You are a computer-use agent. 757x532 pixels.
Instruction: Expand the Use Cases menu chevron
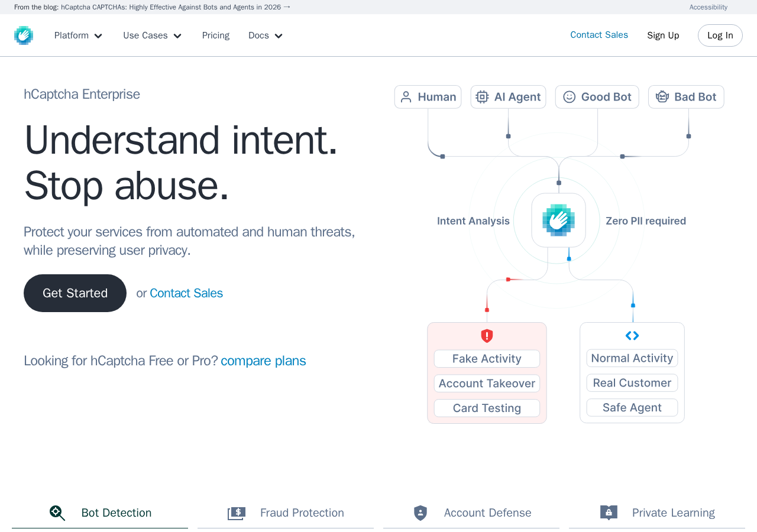[177, 36]
